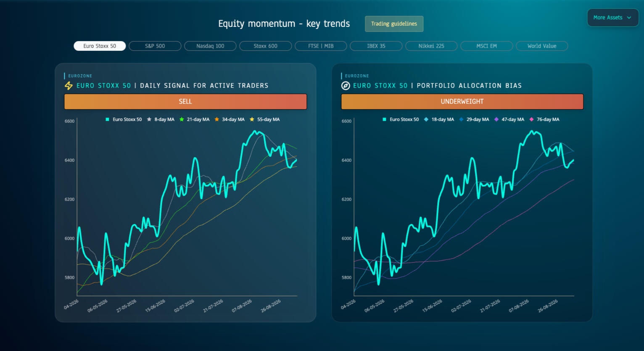Click the compass portfolio allocation icon
644x351 pixels.
click(x=346, y=86)
